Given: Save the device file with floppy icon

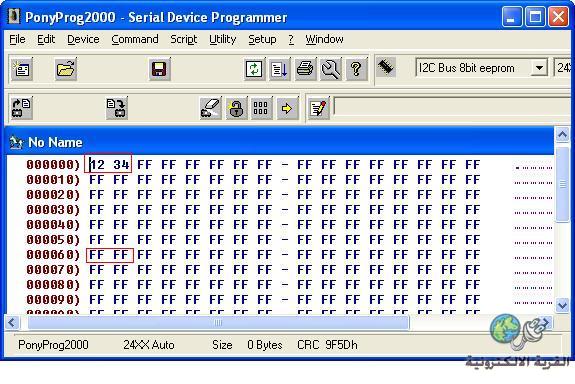Looking at the screenshot, I should [x=159, y=69].
